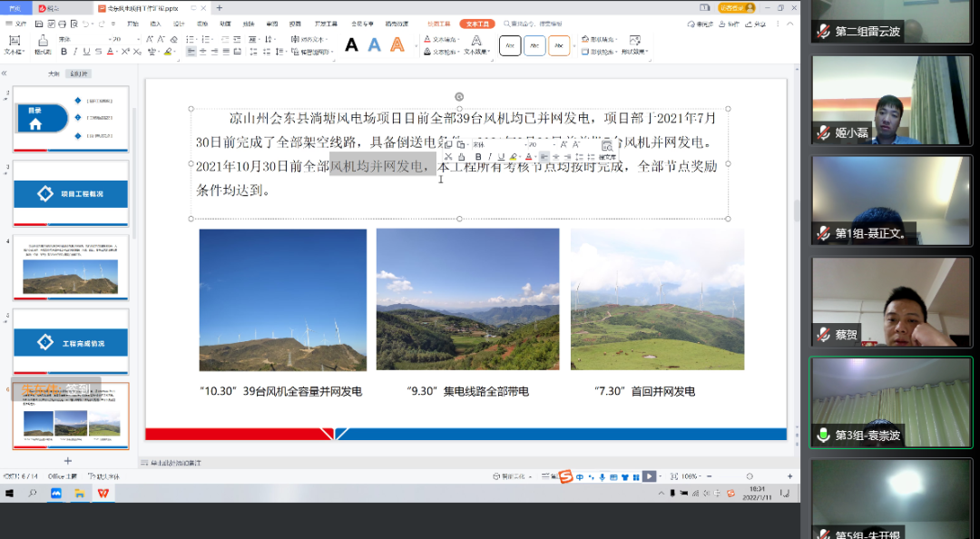Image resolution: width=980 pixels, height=539 pixels.
Task: Expand the 形状轮廓 shape outline dropdown
Action: pos(616,52)
